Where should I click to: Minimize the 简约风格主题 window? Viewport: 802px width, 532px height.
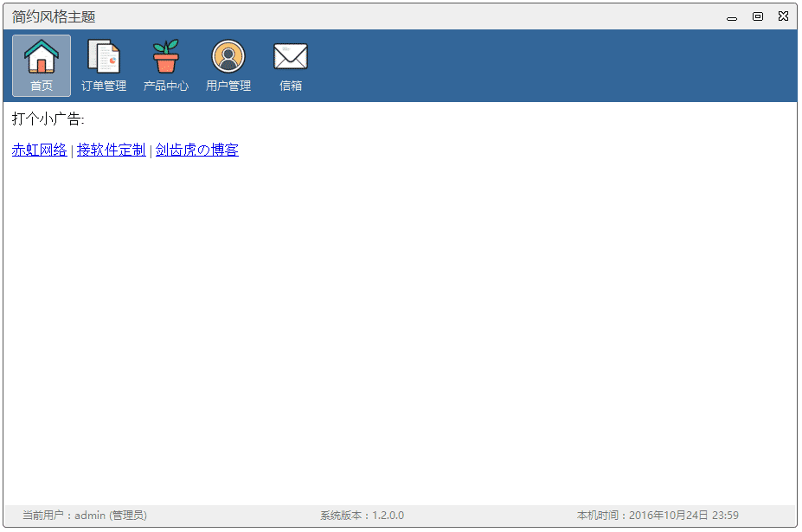click(732, 16)
